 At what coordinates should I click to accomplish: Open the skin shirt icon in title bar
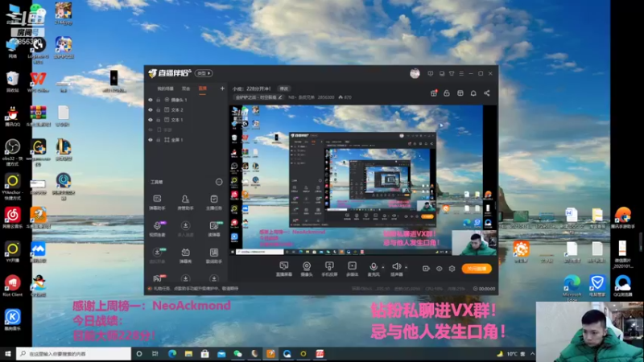[452, 73]
